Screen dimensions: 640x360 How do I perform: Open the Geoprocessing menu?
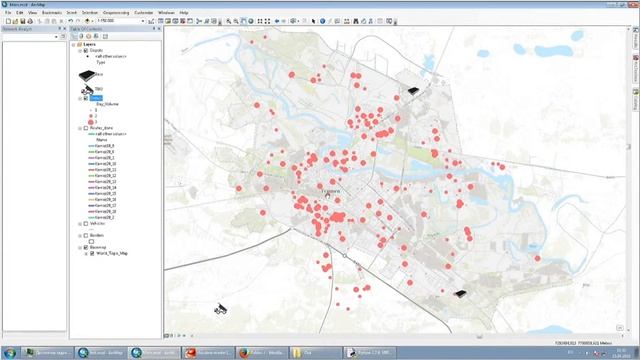116,13
